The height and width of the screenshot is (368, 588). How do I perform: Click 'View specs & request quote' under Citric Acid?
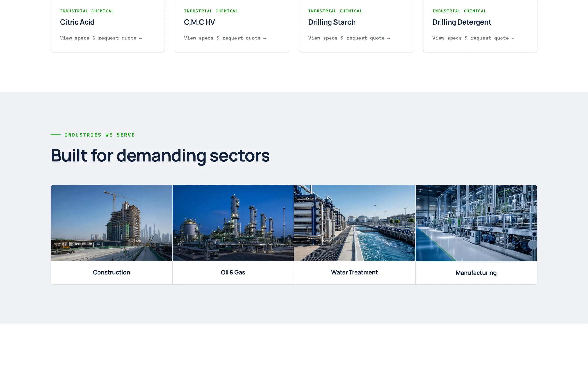tap(101, 38)
